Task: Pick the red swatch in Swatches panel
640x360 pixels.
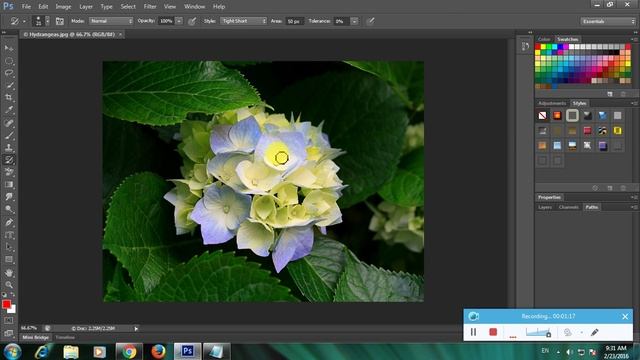Action: tap(538, 47)
